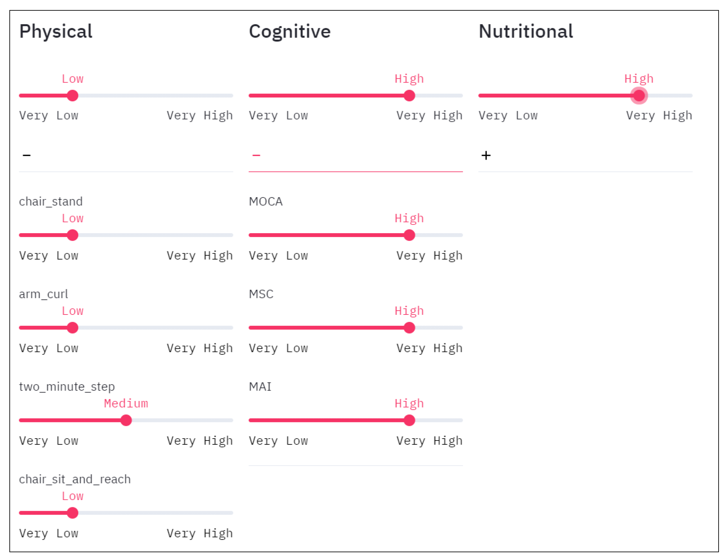
Task: Click the Physical overall slider handle
Action: click(73, 96)
